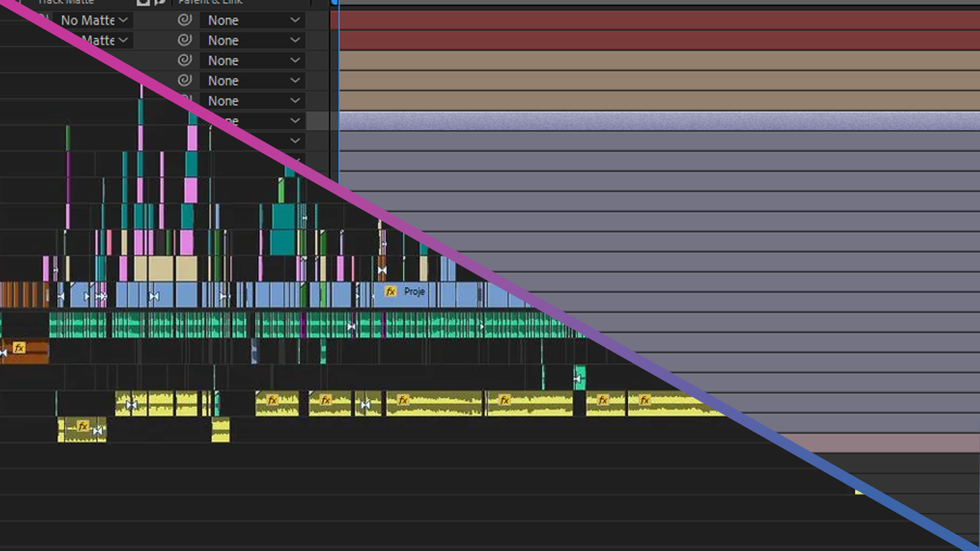980x551 pixels.
Task: Click the pick whip in the second layer row
Action: click(x=184, y=40)
